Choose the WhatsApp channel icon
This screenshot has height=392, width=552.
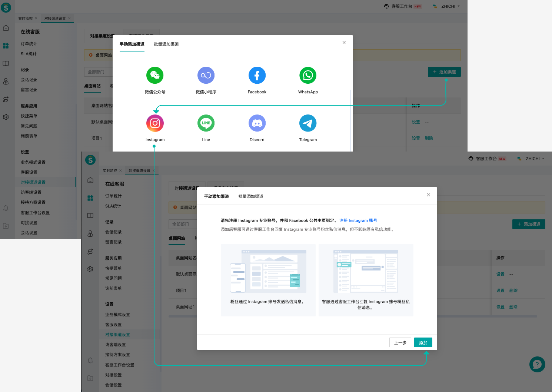(308, 75)
